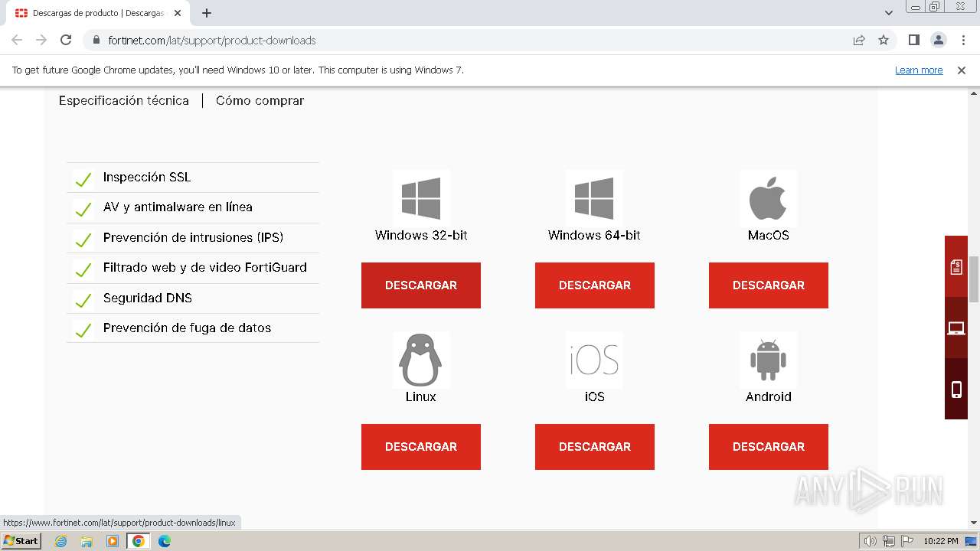Click the Seguridad DNS feature text
The width and height of the screenshot is (980, 551).
tap(148, 298)
